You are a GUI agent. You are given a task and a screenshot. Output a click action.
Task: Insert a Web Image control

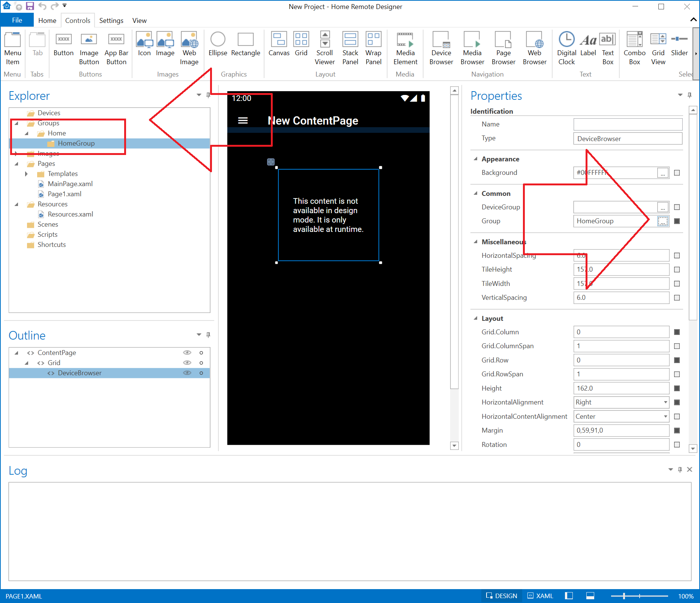point(189,49)
